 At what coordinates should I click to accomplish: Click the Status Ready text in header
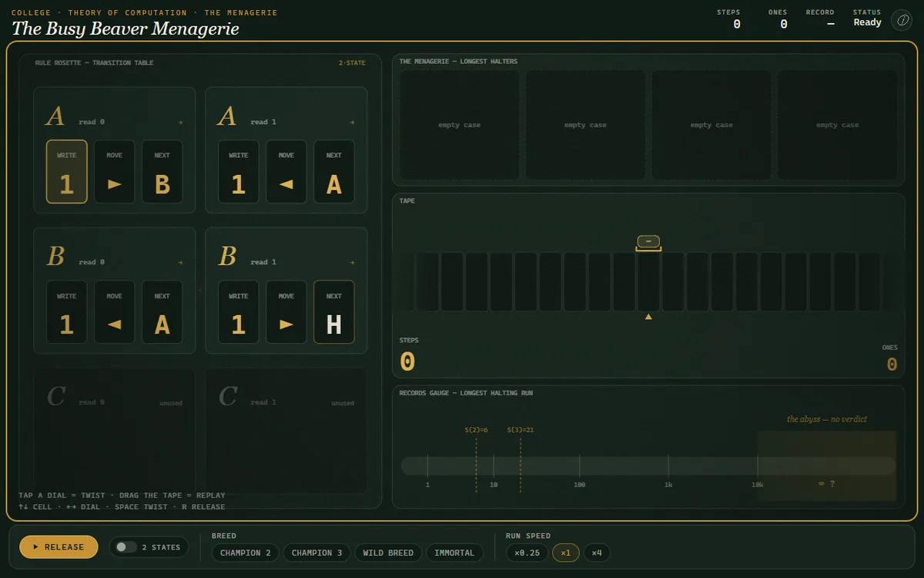[867, 22]
